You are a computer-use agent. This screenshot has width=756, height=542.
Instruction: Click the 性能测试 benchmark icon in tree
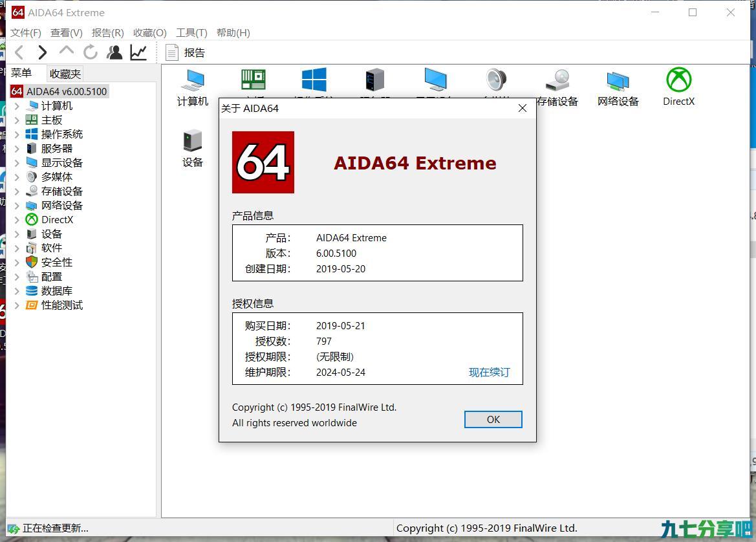coord(31,305)
